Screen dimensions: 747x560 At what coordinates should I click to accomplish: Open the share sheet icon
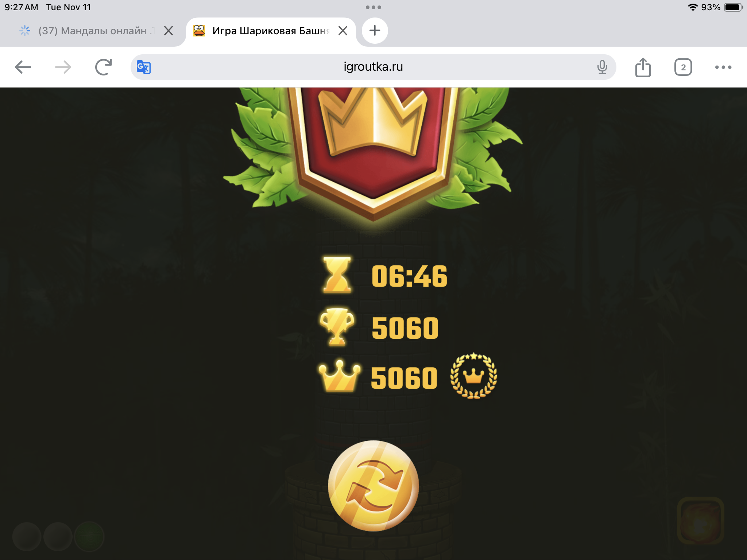coord(643,67)
